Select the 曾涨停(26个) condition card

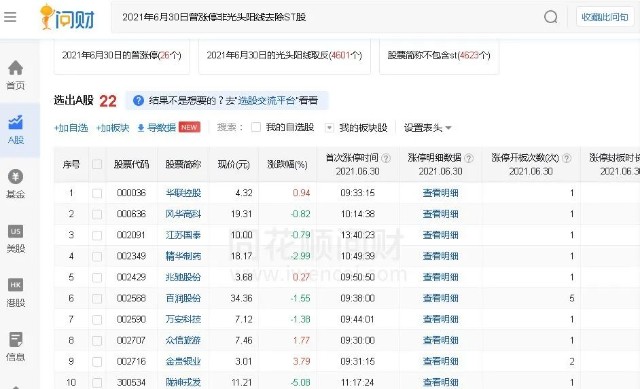[x=122, y=56]
